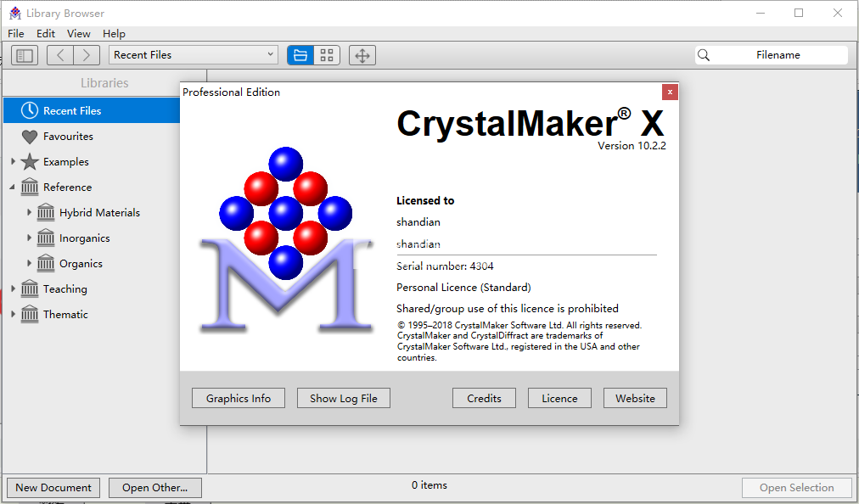Close the About dialog with red X
Screen dimensions: 859x504
[x=670, y=92]
